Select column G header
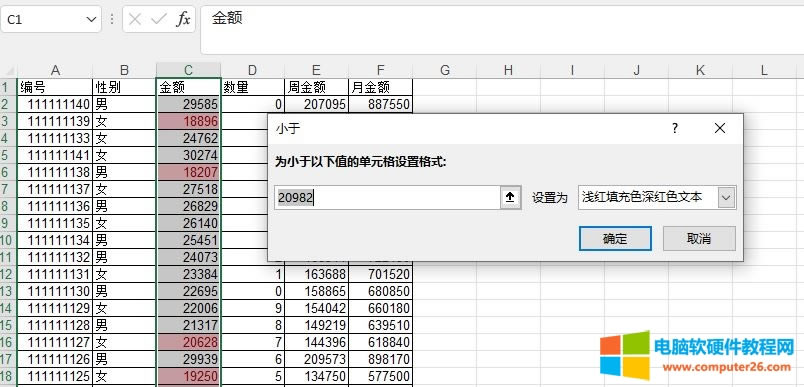The image size is (804, 387). (x=444, y=70)
